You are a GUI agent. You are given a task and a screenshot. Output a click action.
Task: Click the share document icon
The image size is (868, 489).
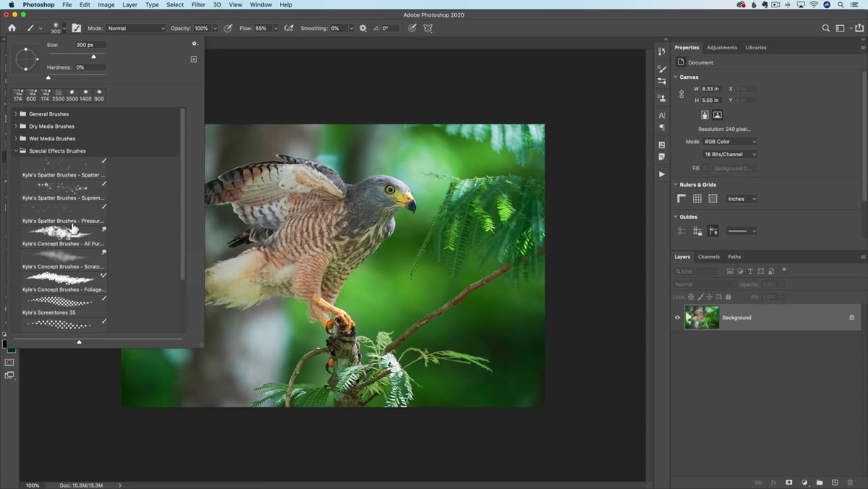point(859,28)
